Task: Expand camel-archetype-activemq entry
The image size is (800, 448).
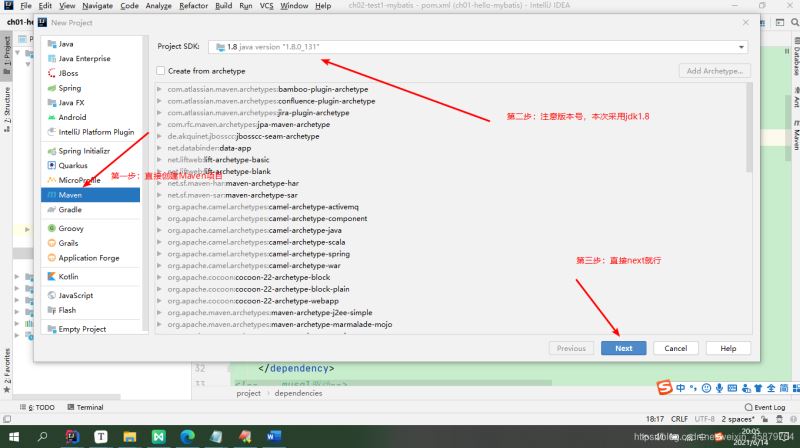Action: (x=159, y=207)
